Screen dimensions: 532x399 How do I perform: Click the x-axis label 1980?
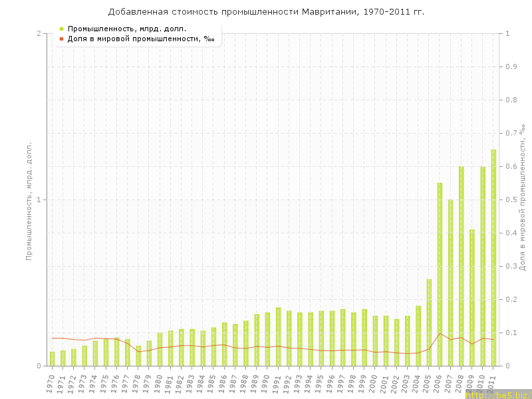[x=158, y=383]
